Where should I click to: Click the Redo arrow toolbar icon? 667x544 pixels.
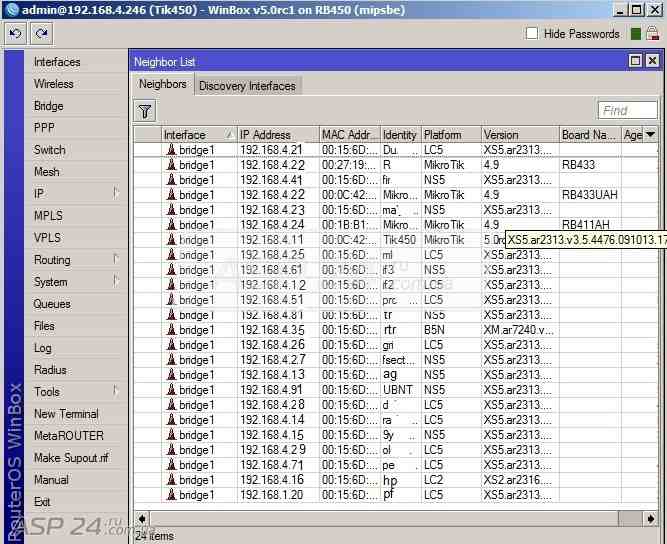tap(41, 34)
